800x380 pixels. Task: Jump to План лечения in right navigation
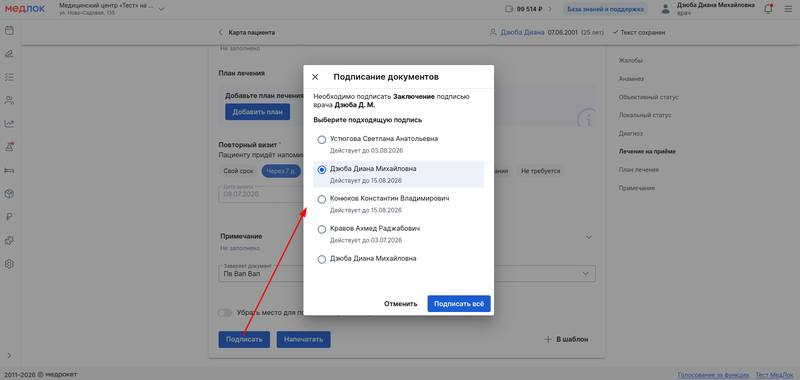(638, 170)
